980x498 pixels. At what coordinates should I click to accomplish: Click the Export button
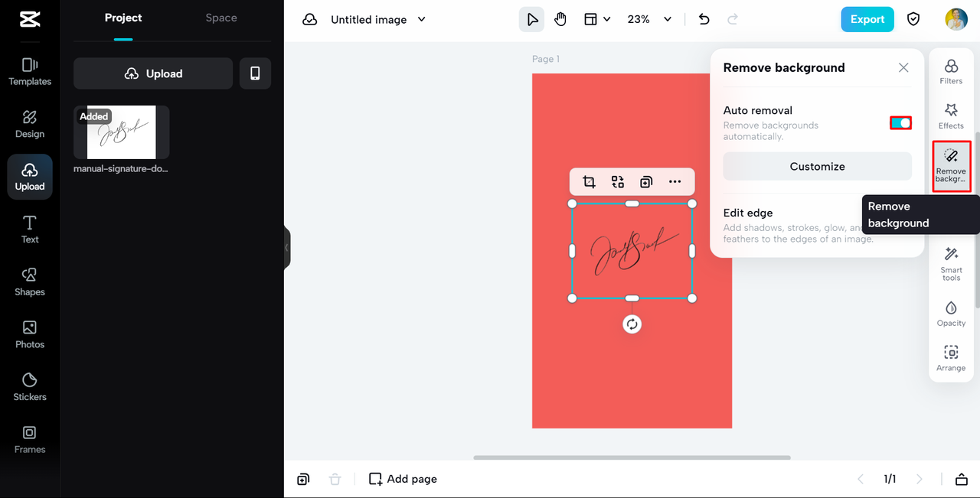tap(867, 19)
